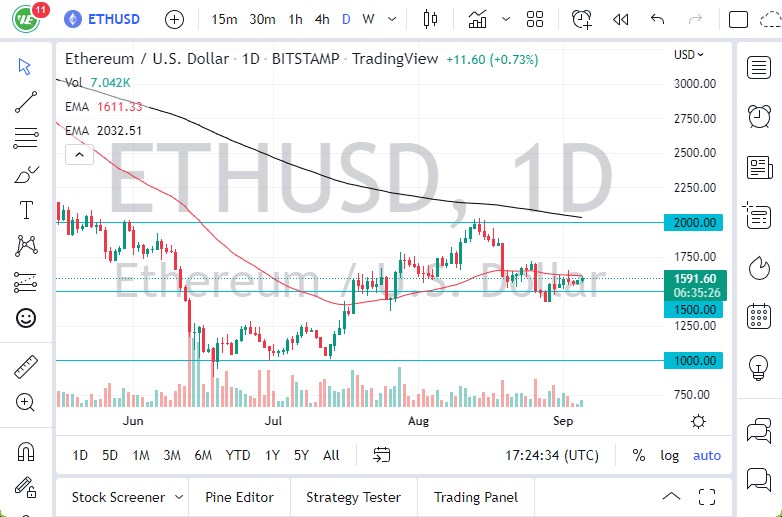Click the add symbol plus icon
782x517 pixels.
(x=174, y=19)
